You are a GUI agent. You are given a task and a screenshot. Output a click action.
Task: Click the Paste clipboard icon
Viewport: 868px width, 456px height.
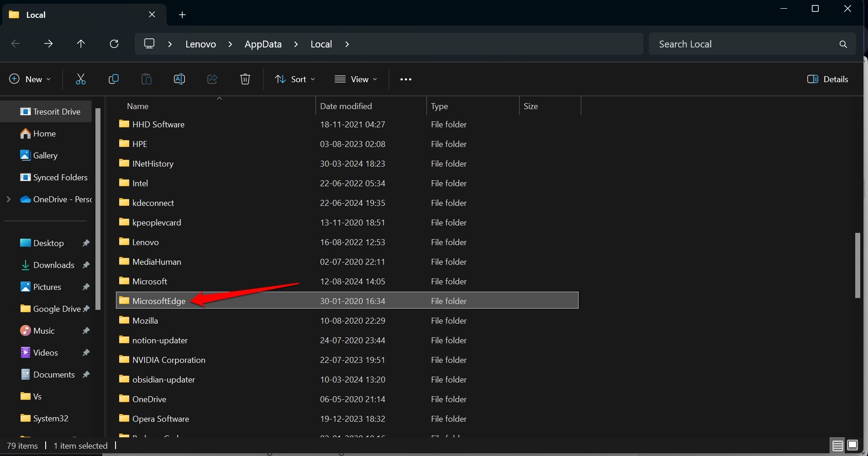[147, 79]
